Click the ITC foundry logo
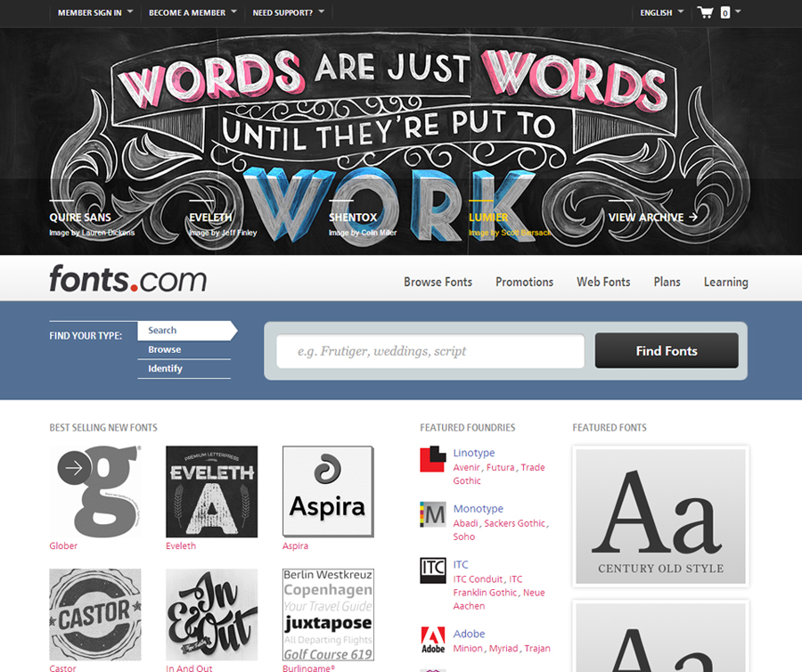The image size is (802, 672). tap(433, 570)
